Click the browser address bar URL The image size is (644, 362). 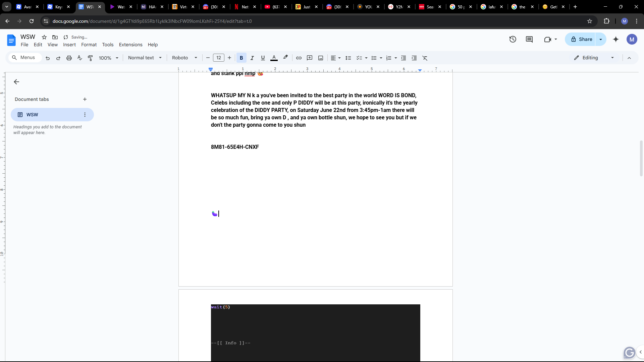(152, 21)
